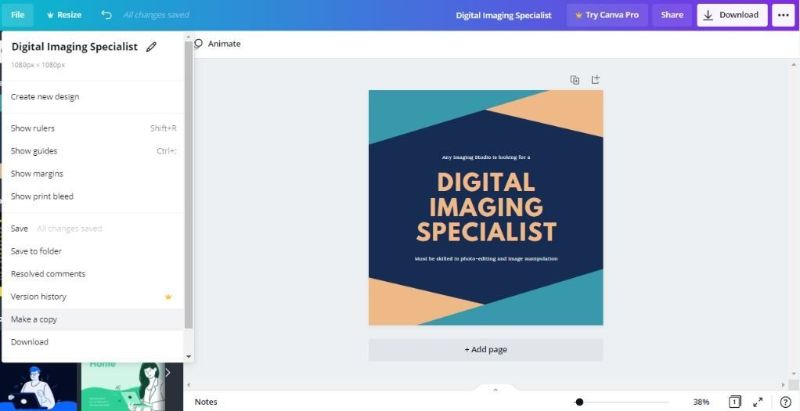Screen dimensions: 800x411
Task: Toggle Show rulers option
Action: [33, 128]
